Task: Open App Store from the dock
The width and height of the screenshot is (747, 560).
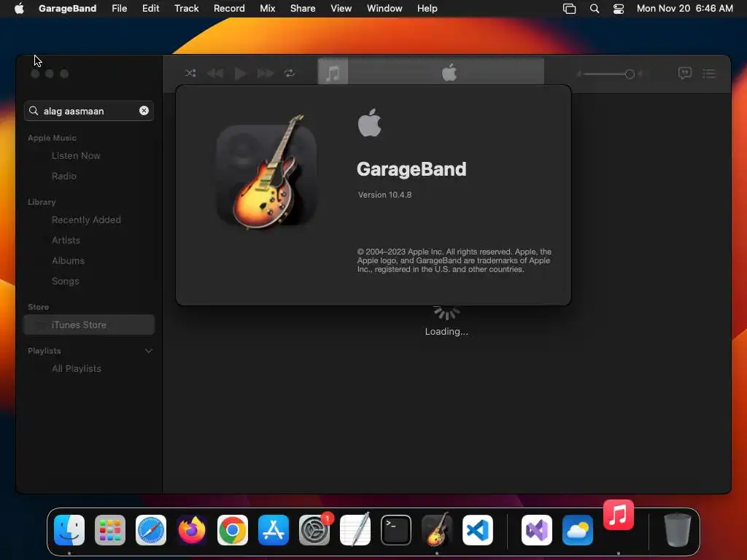Action: tap(274, 530)
